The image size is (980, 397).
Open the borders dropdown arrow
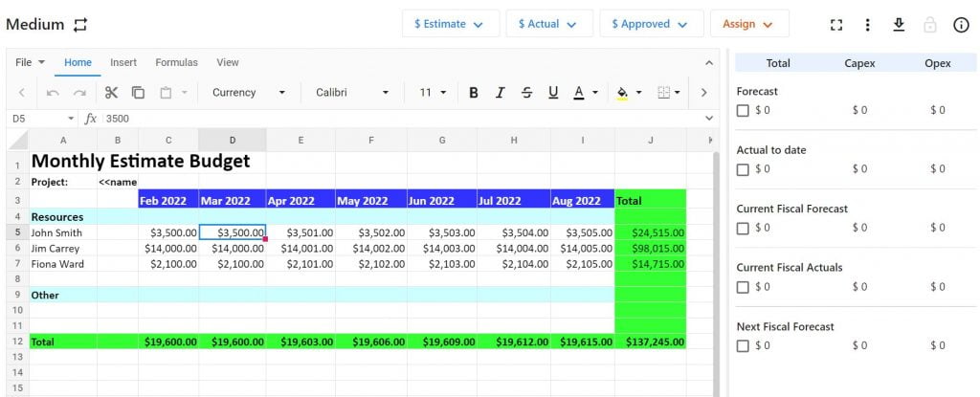coord(678,93)
